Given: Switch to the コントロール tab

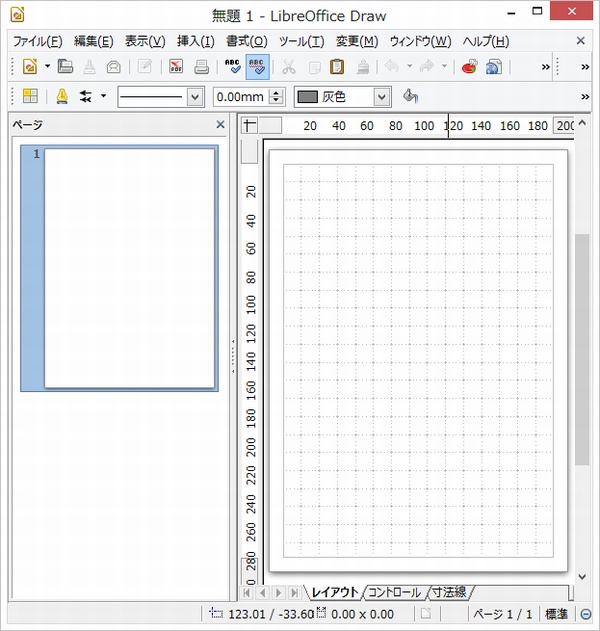Looking at the screenshot, I should point(394,592).
